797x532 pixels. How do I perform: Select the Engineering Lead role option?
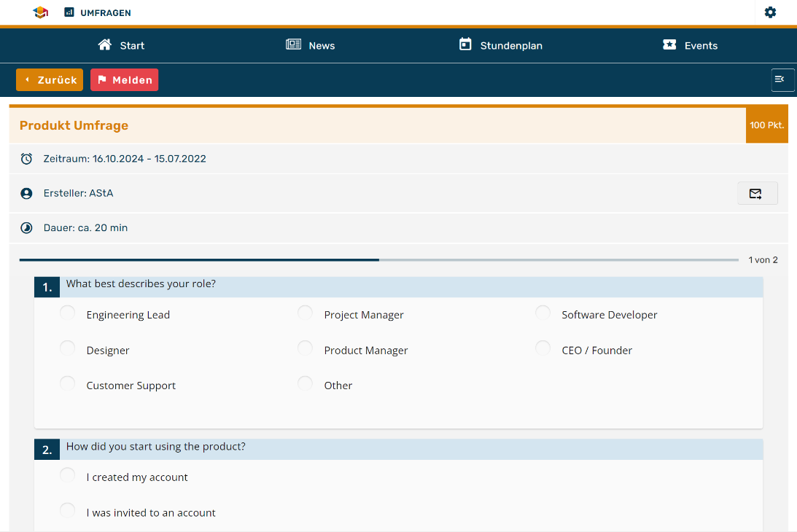[67, 312]
